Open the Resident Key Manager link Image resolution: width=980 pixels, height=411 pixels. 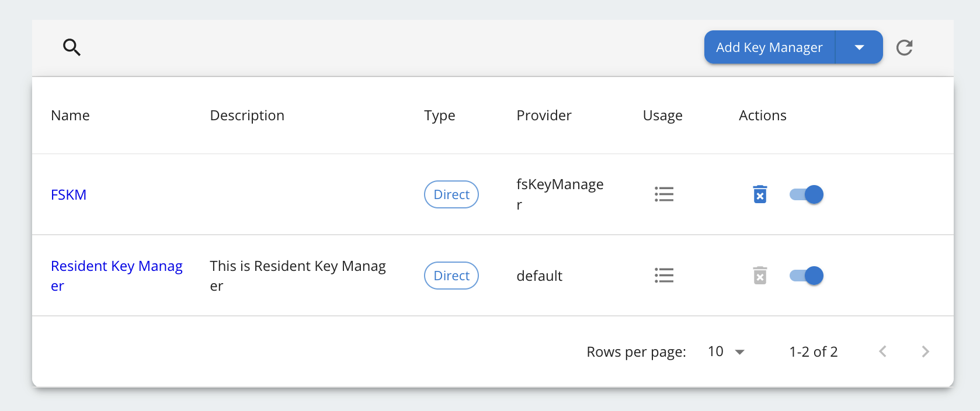117,276
